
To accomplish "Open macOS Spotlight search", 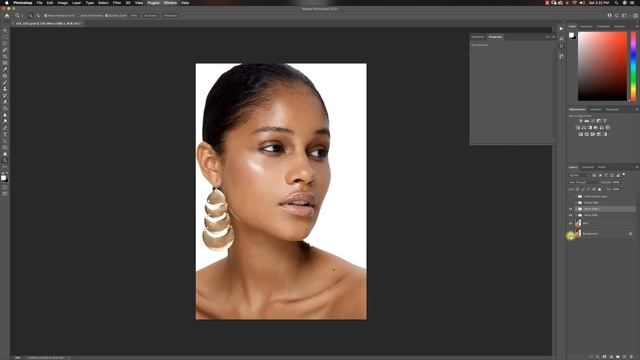I will [x=617, y=3].
